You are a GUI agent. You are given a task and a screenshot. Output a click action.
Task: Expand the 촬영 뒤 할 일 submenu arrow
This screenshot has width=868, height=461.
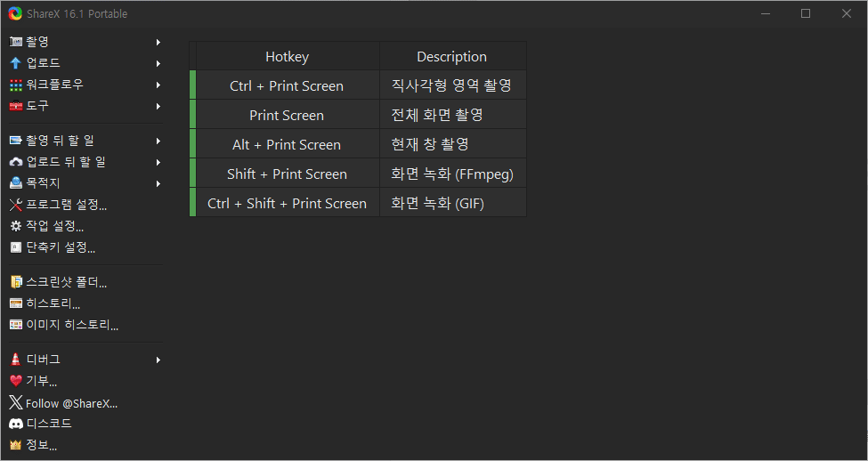(158, 141)
